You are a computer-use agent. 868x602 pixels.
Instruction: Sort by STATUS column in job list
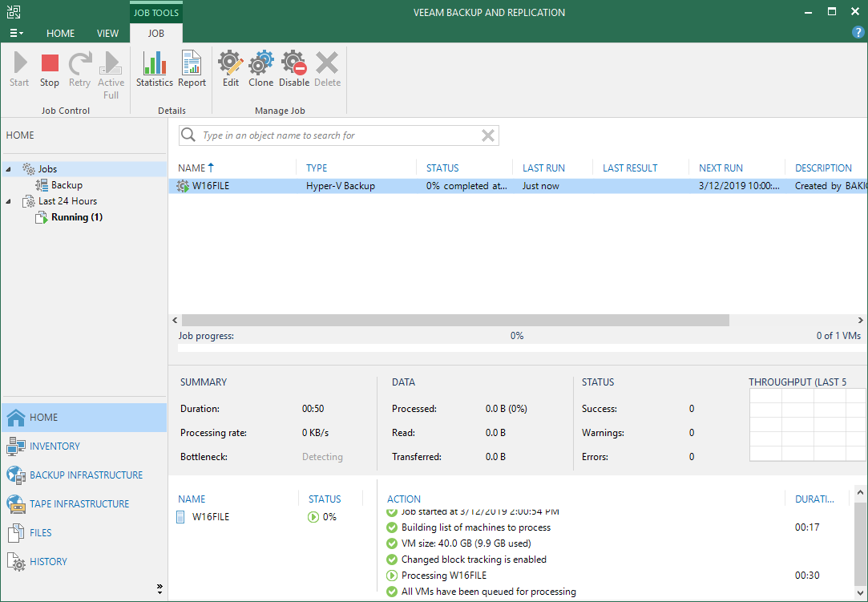442,168
